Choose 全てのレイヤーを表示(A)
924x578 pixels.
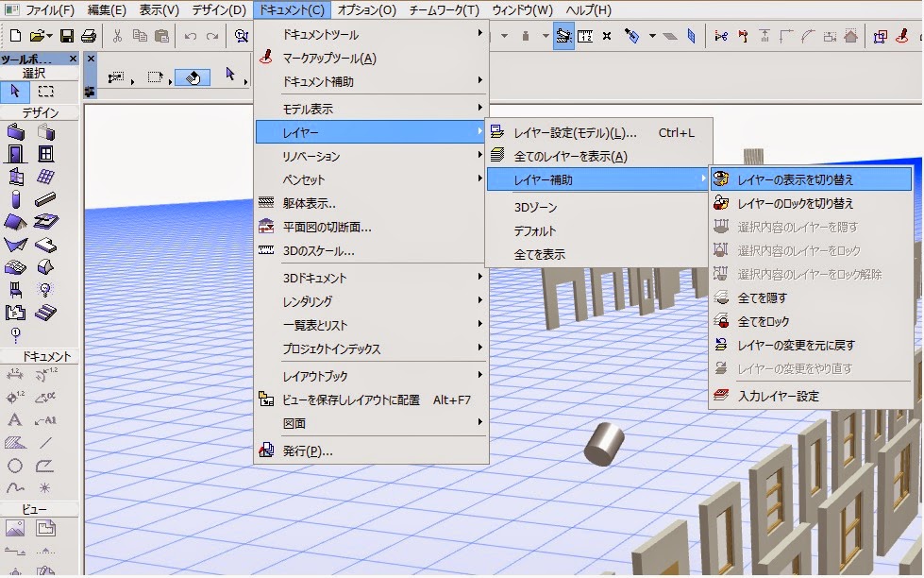coord(598,156)
